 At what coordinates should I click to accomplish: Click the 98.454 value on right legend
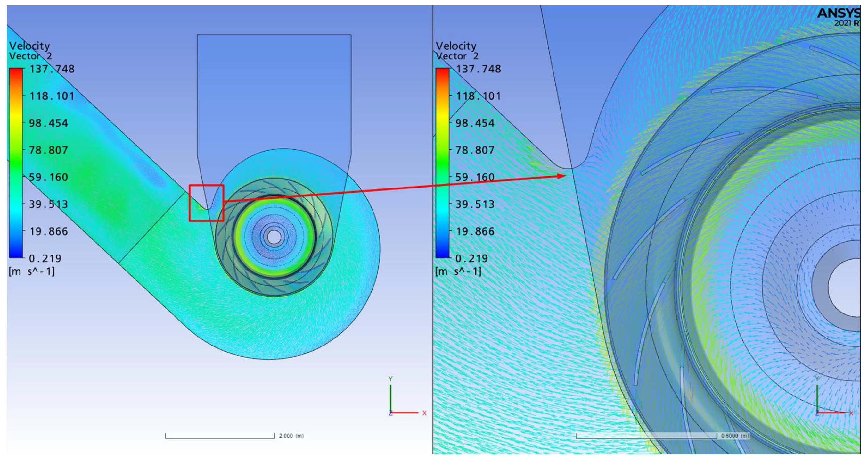coord(475,123)
